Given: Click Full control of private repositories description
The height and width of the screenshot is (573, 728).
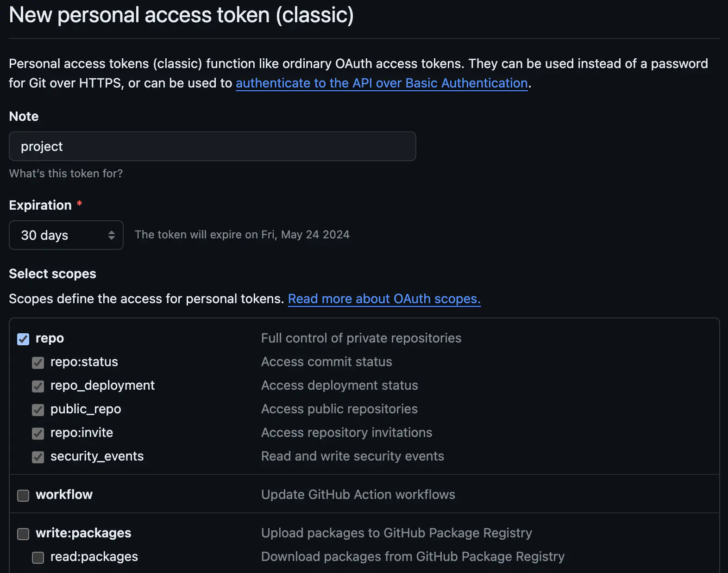Looking at the screenshot, I should [361, 338].
